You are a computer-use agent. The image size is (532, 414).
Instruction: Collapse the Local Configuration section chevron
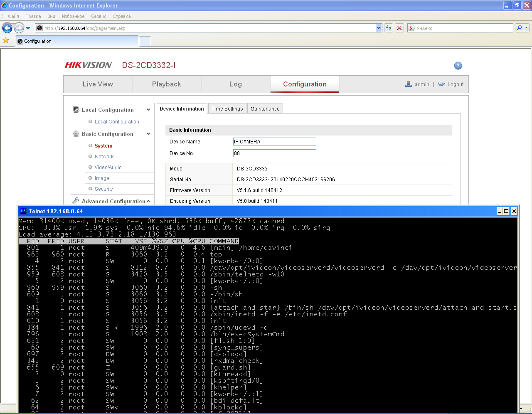[148, 110]
